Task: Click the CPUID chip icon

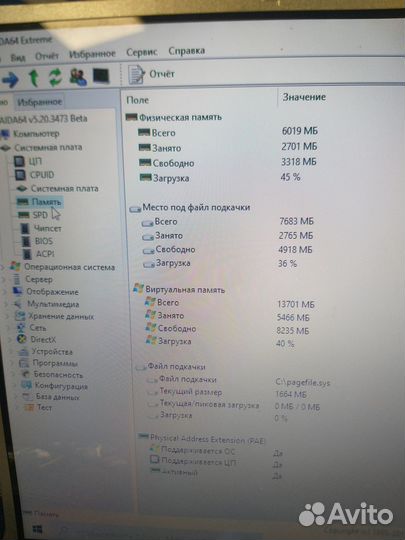Action: (x=21, y=175)
